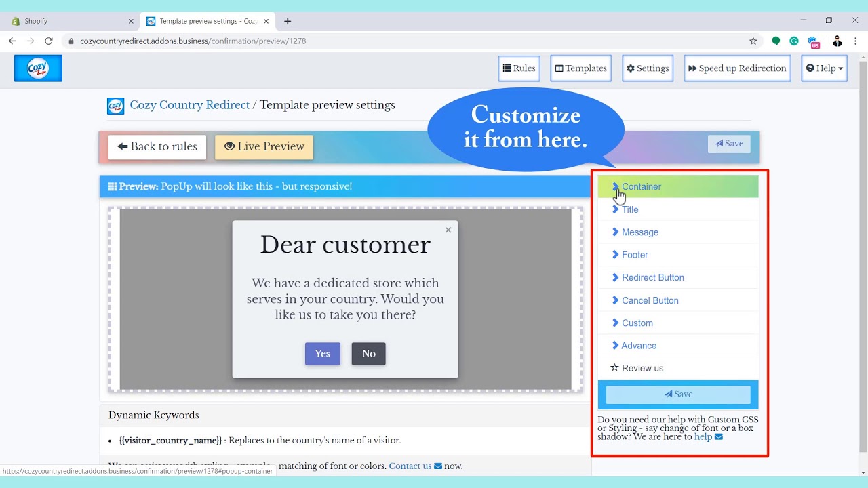This screenshot has width=868, height=488.
Task: Click the Dear customer popup title
Action: [345, 245]
